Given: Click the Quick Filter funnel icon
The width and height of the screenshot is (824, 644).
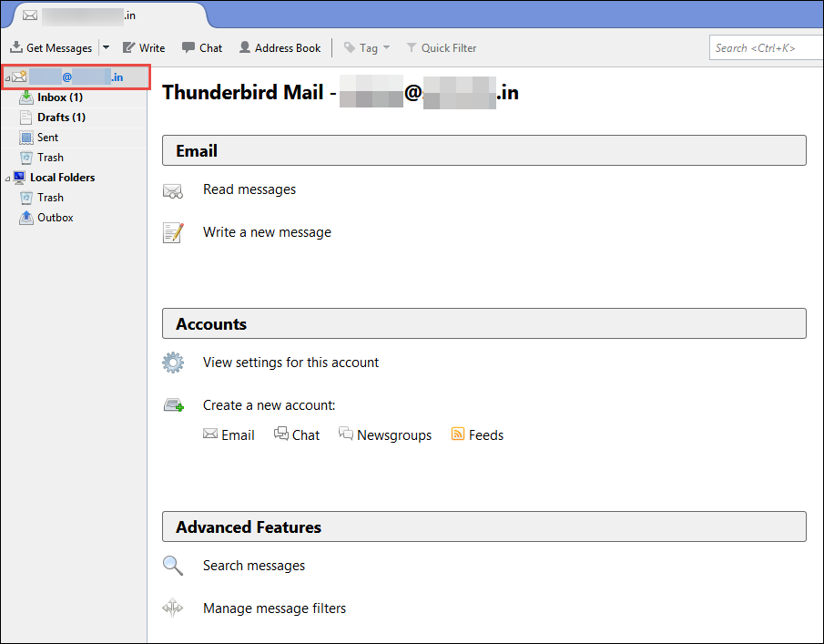Looking at the screenshot, I should pos(412,48).
